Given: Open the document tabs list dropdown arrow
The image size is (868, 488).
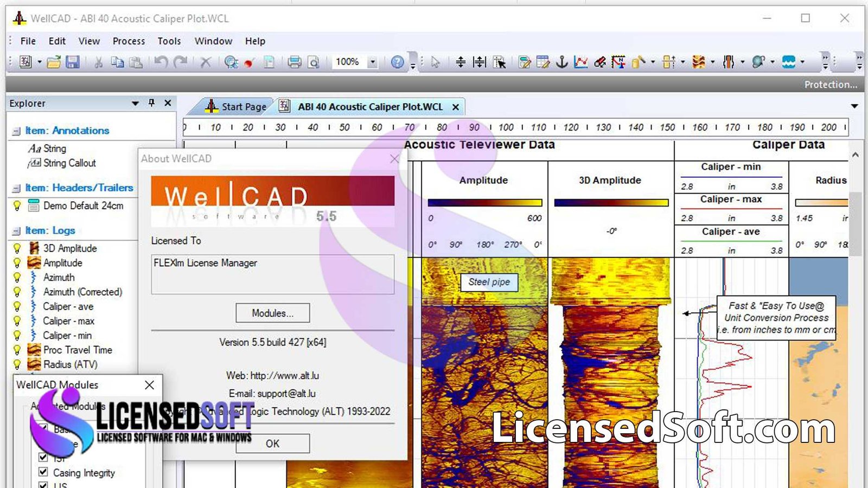Looking at the screenshot, I should click(x=854, y=106).
